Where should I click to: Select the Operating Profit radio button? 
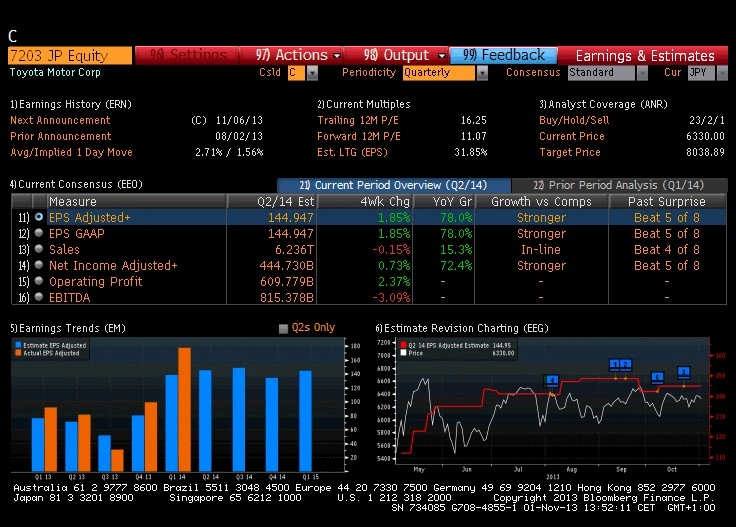39,281
